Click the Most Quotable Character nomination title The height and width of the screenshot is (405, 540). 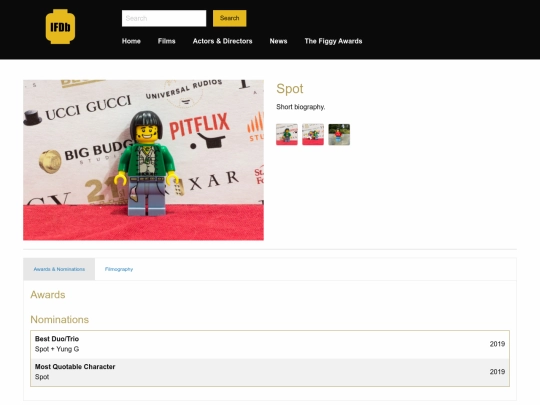coord(75,367)
